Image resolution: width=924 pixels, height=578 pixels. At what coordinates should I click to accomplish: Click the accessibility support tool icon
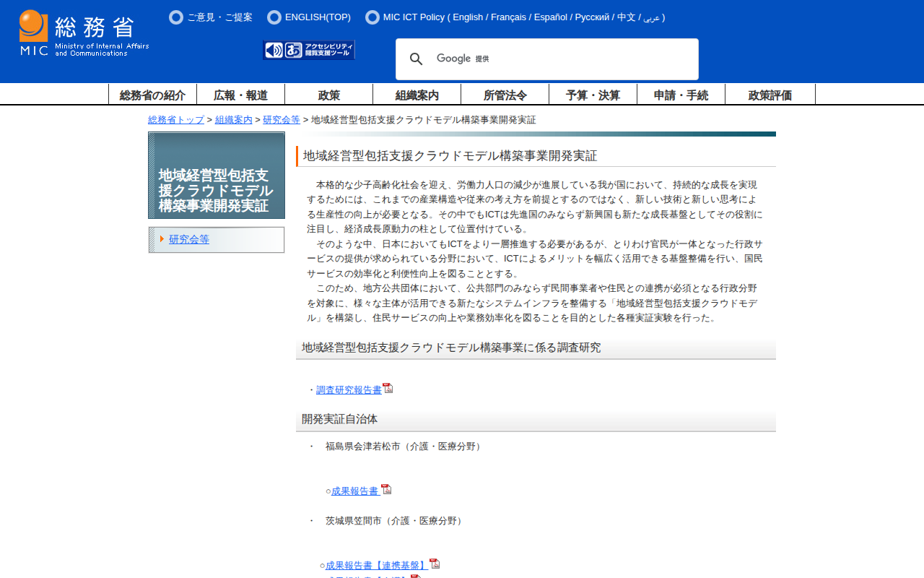[x=309, y=50]
